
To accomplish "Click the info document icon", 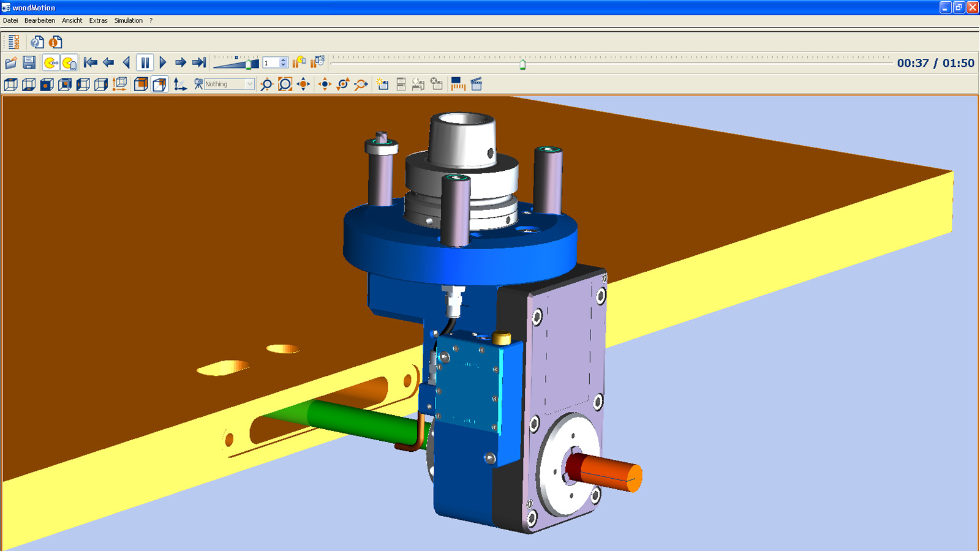I will (56, 42).
